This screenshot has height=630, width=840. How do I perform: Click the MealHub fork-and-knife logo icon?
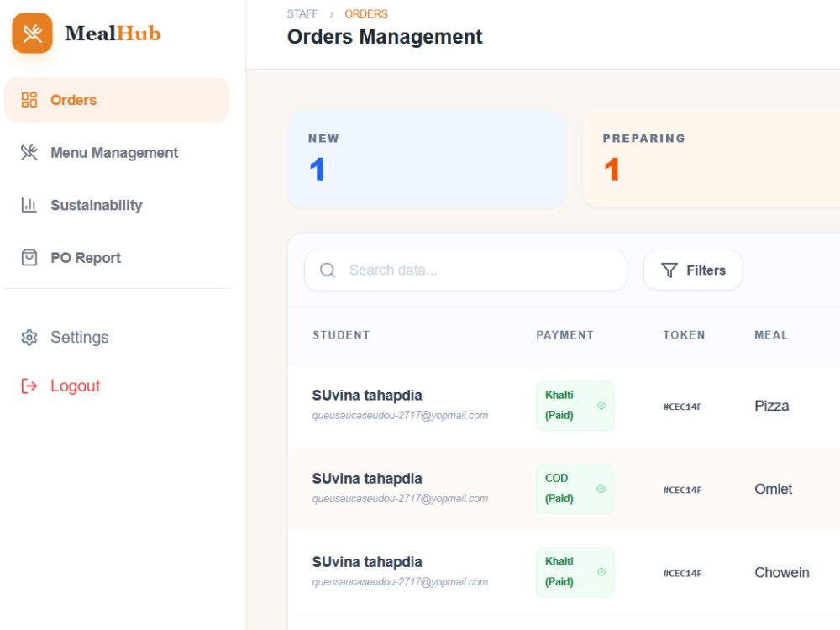point(32,34)
